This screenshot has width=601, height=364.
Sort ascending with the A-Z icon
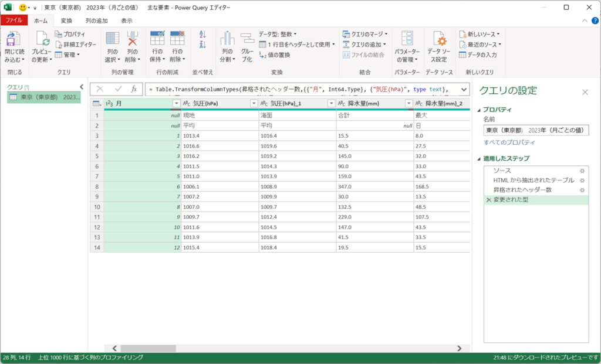point(202,35)
